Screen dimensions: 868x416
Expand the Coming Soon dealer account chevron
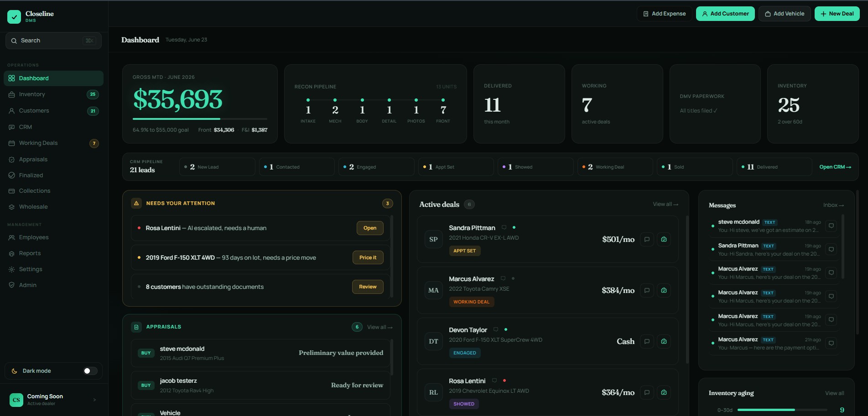coord(94,400)
